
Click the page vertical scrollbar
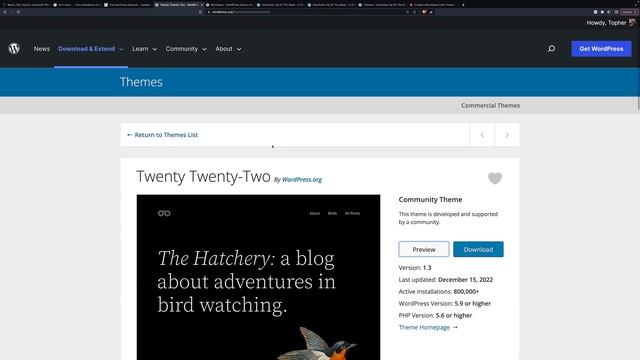pyautogui.click(x=638, y=63)
